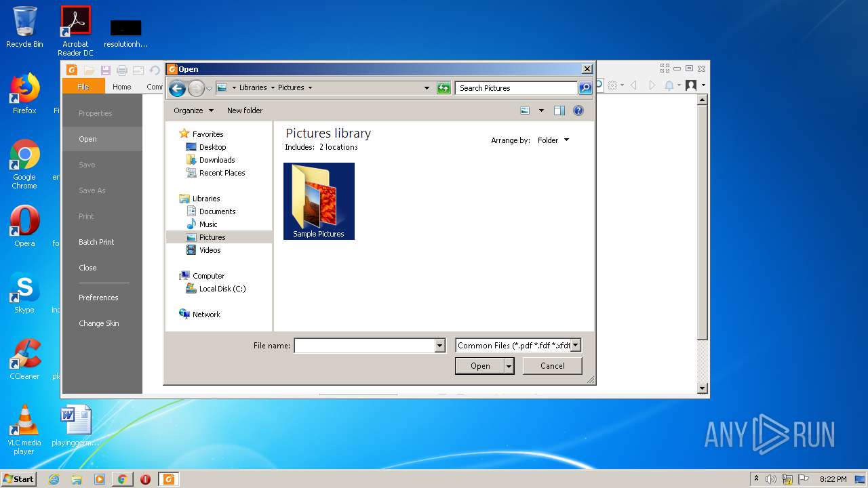868x488 pixels.
Task: Open Acrobat Reader DC desktop shortcut
Action: 75,31
